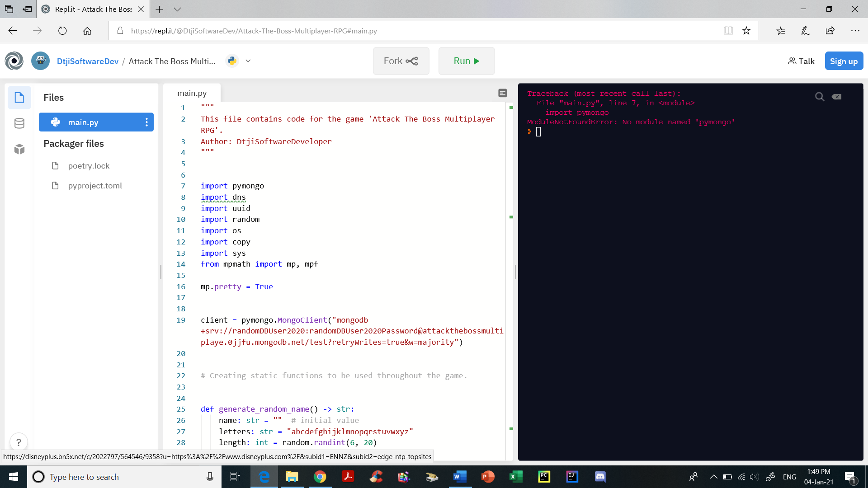Click the ModuleNotFoundError console message

click(631, 122)
